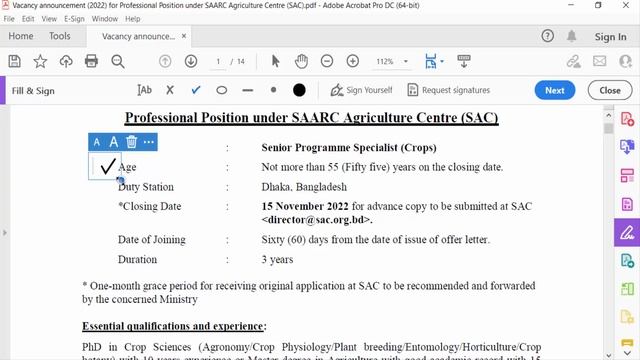Select the circle annotation tool
The width and height of the screenshot is (640, 360).
222,90
